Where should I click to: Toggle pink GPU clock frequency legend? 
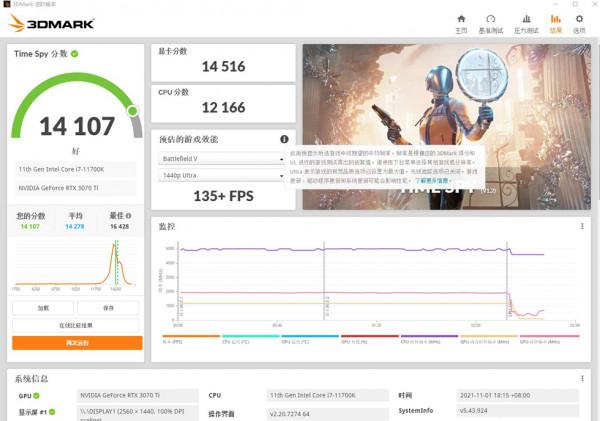pos(549,339)
